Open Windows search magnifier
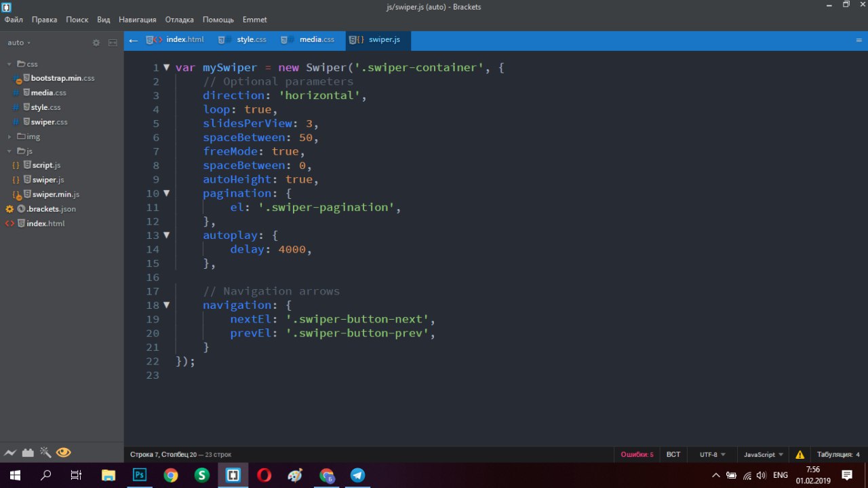This screenshot has width=868, height=488. (46, 474)
